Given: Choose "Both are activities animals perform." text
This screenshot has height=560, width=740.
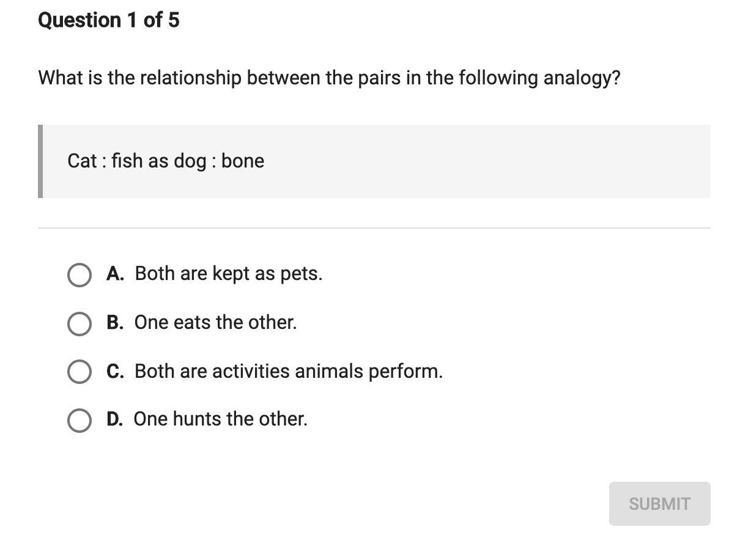Looking at the screenshot, I should point(288,371).
